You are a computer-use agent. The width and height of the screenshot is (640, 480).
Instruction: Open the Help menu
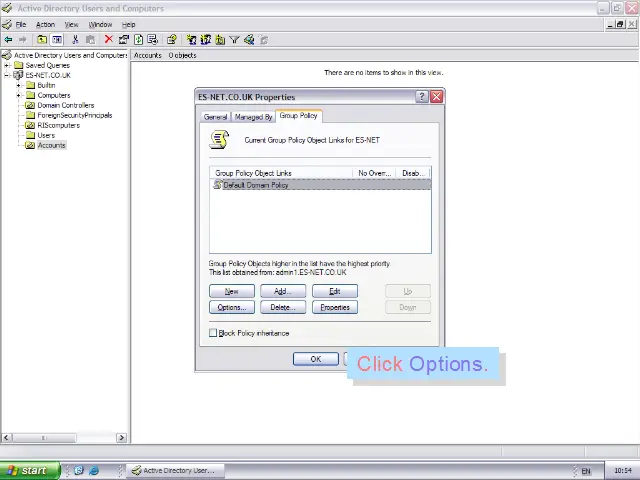128,24
